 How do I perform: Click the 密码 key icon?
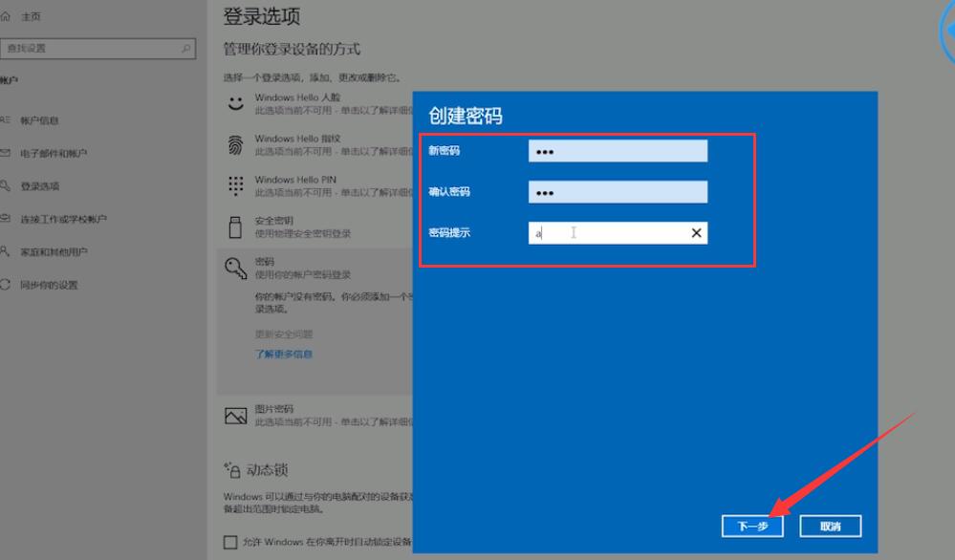point(236,268)
